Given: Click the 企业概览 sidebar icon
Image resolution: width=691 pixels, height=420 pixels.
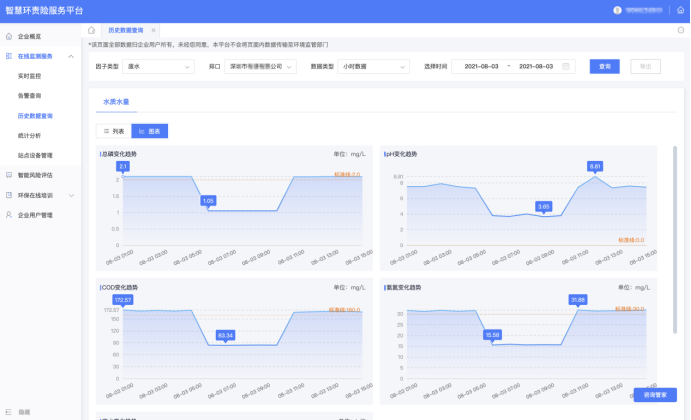Looking at the screenshot, I should coord(9,36).
